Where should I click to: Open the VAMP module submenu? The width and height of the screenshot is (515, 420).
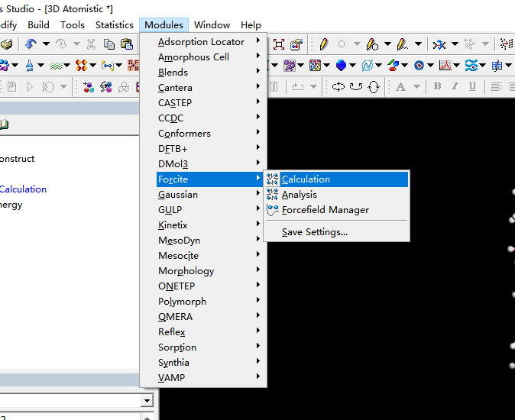pyautogui.click(x=209, y=378)
